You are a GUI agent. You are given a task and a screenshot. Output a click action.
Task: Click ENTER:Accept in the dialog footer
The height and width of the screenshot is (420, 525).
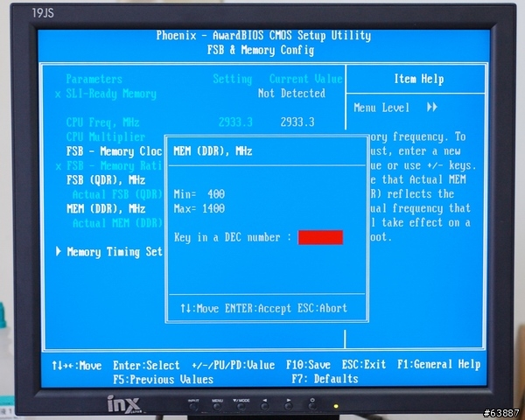pos(258,308)
